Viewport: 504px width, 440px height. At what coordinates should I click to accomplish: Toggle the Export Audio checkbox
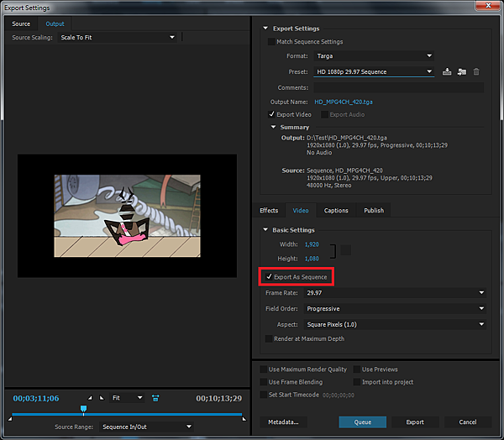click(324, 114)
